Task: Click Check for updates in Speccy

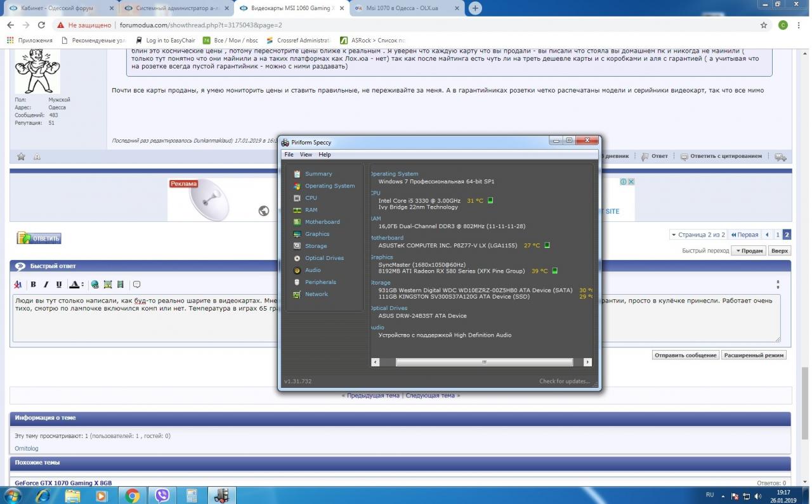Action: (564, 381)
